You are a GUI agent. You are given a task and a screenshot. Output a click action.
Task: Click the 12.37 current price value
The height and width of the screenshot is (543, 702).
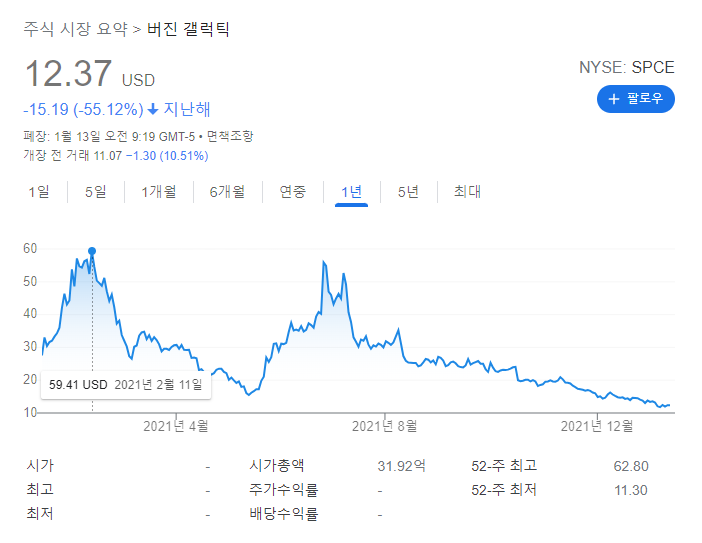click(68, 73)
